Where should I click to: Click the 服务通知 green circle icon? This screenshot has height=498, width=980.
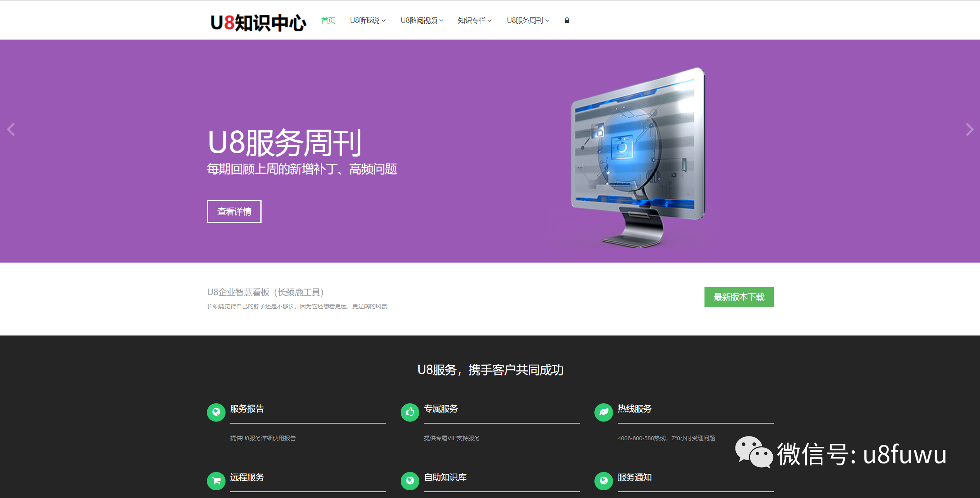pos(604,481)
